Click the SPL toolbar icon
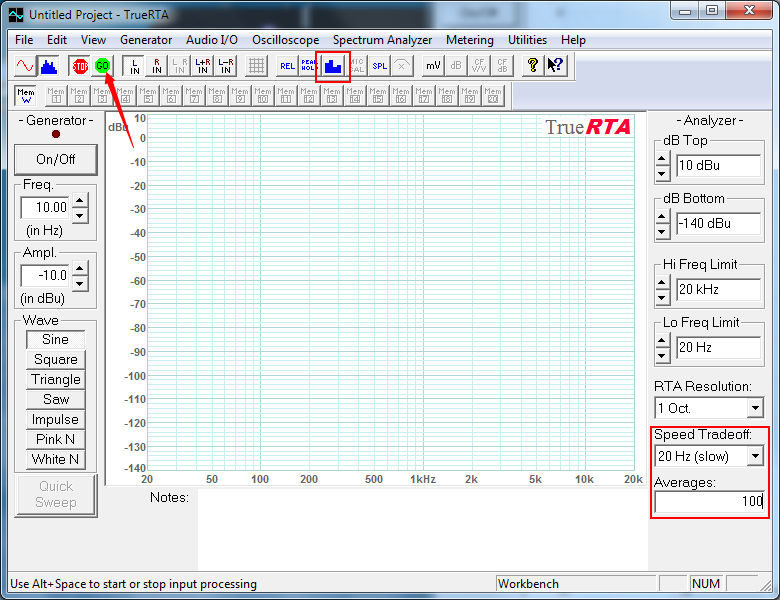The image size is (780, 600). point(379,66)
